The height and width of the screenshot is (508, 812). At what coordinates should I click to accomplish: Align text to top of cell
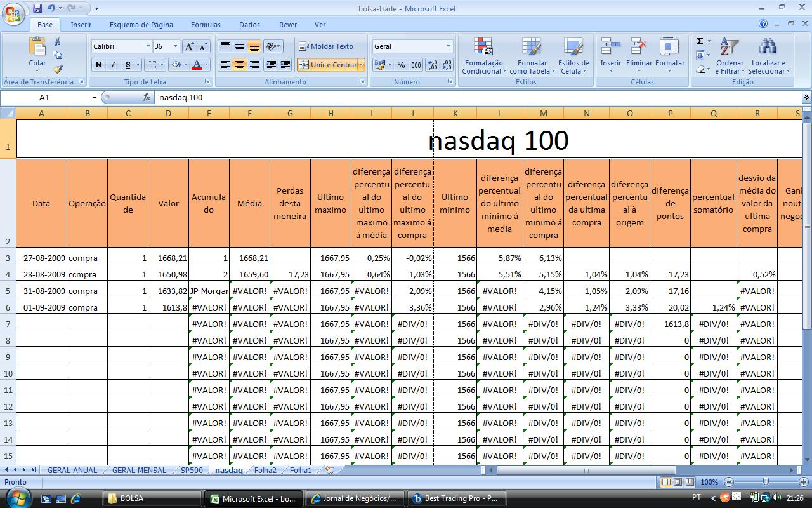pos(225,46)
